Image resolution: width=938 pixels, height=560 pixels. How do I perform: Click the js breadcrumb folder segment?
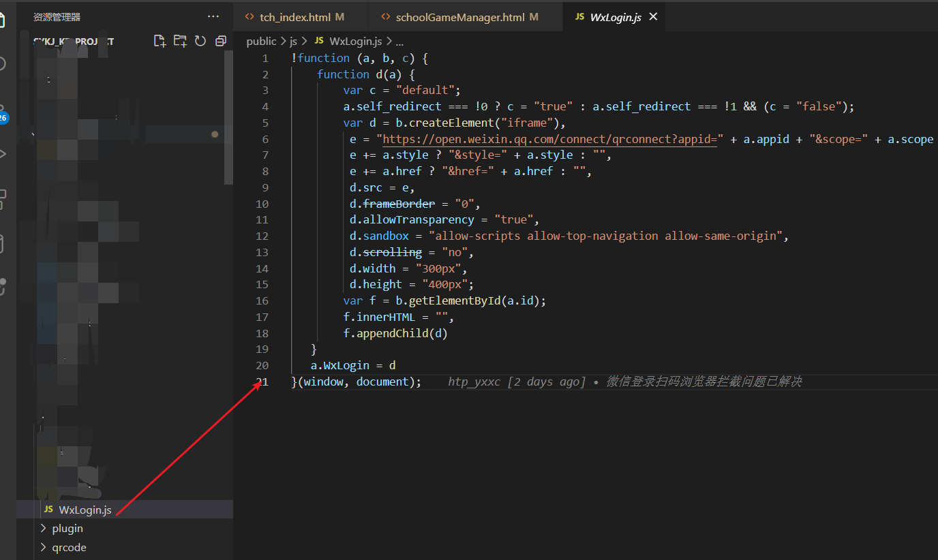[x=293, y=42]
